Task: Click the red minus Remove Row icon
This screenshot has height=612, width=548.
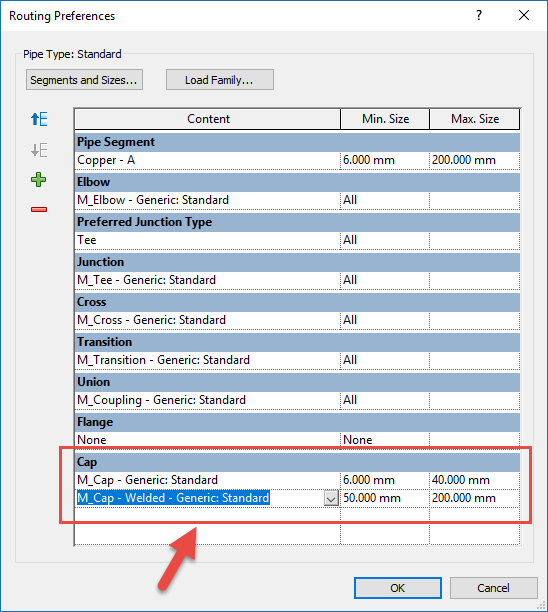Action: tap(39, 210)
